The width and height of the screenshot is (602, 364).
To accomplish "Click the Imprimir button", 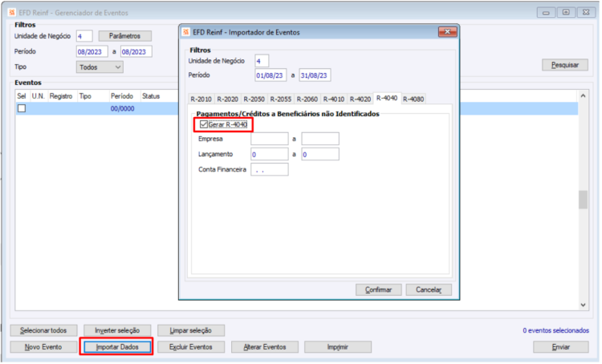I will coord(338,346).
